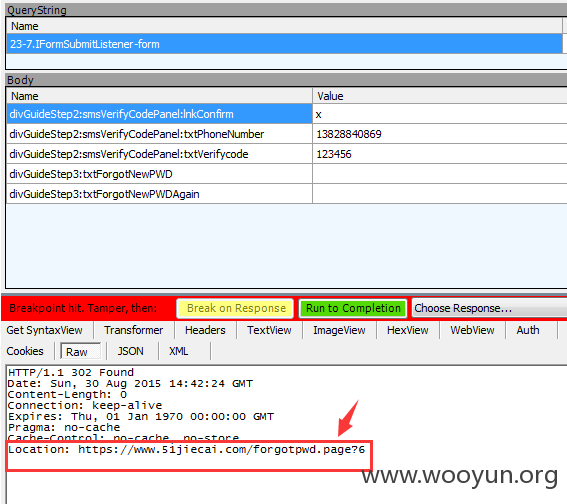Click the Break on Response button
The height and width of the screenshot is (504, 567).
235,308
